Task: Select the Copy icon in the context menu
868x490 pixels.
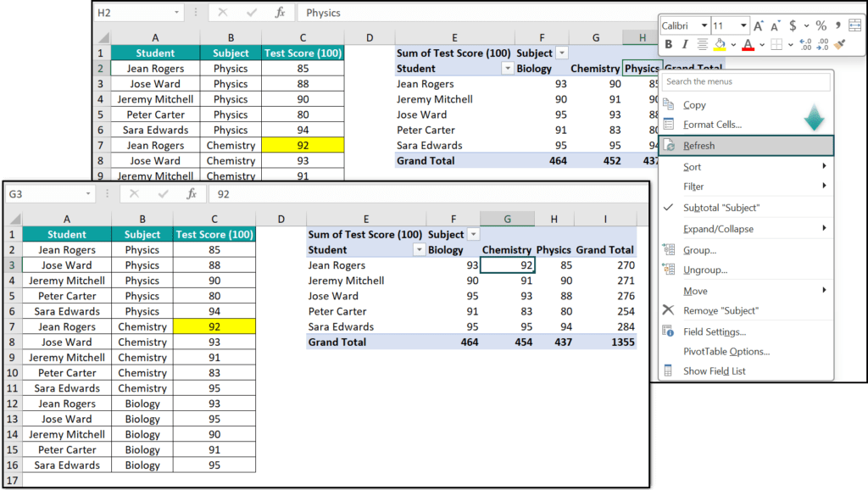Action: [669, 105]
